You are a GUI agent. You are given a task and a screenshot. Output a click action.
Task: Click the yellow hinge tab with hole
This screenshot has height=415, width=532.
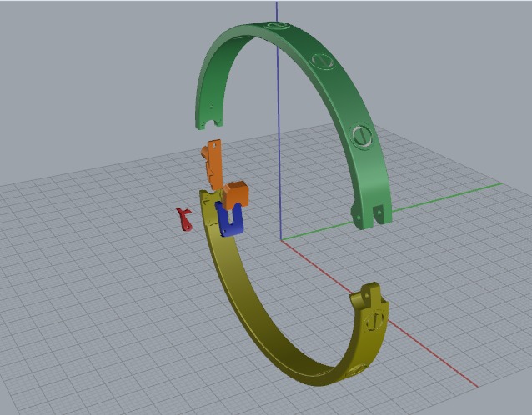click(369, 295)
